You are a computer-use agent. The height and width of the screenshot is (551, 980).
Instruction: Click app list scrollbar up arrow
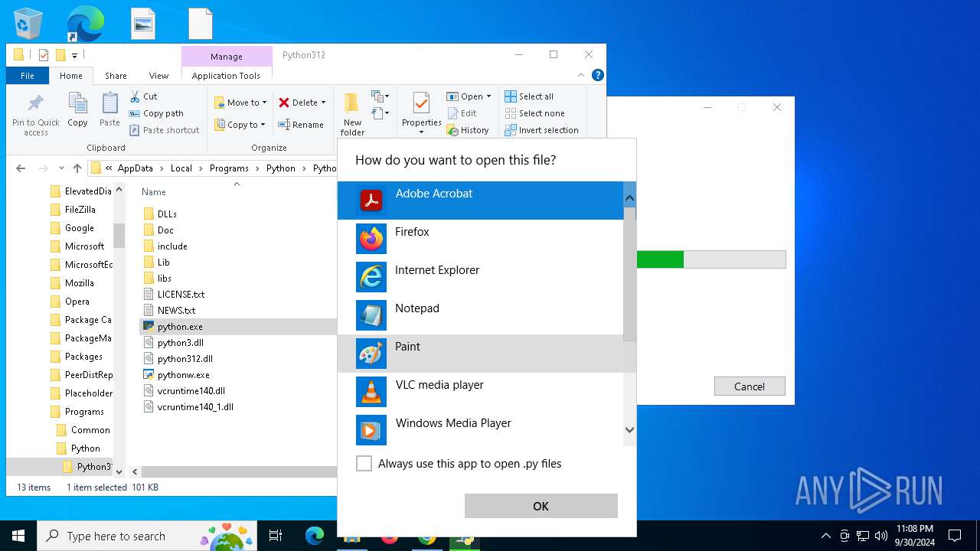[629, 199]
